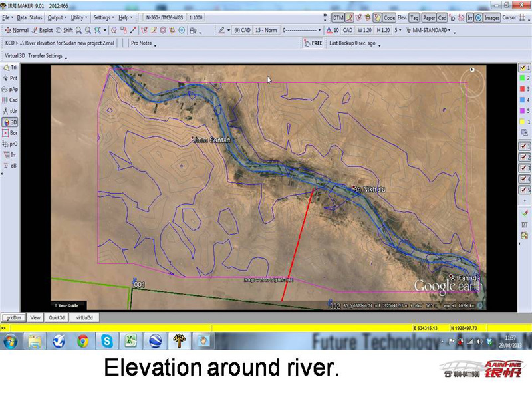Toggle the first yellow layer checkbox
The height and width of the screenshot is (399, 532).
click(x=524, y=68)
